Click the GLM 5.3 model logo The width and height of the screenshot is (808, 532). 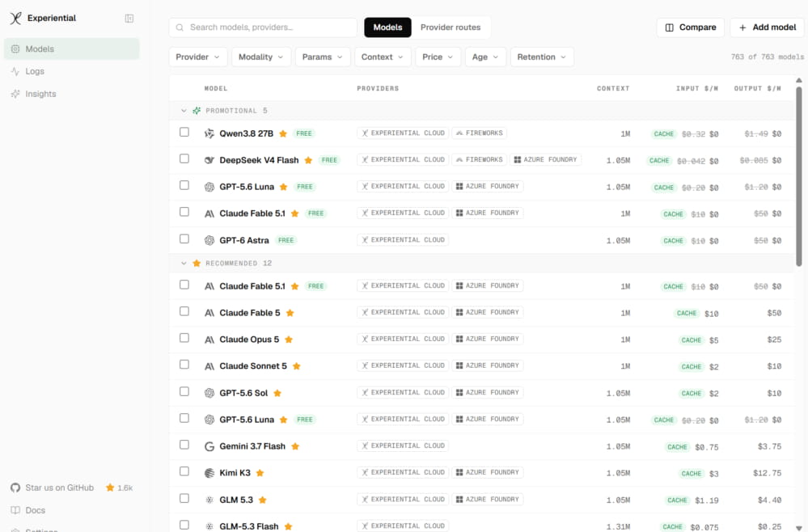point(209,500)
